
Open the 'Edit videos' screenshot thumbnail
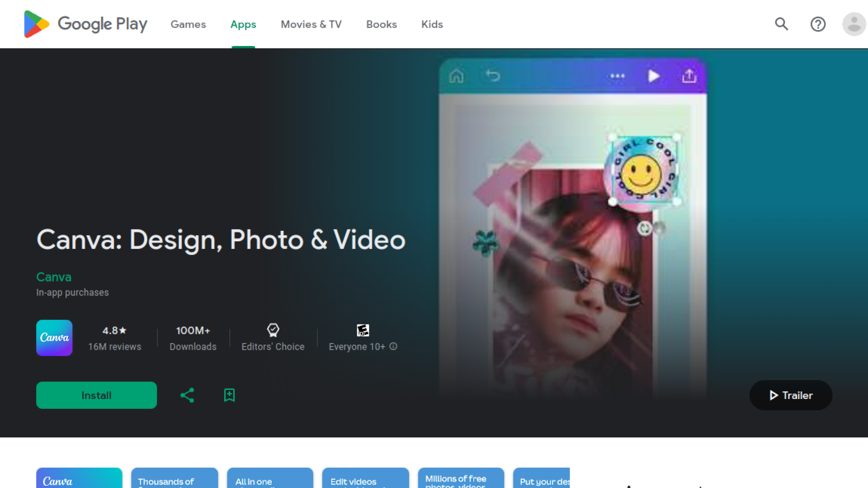click(x=365, y=479)
